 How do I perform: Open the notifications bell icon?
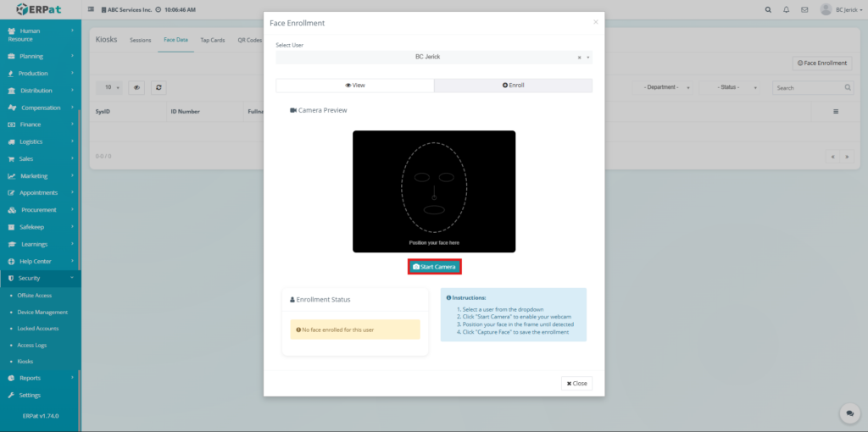pos(786,9)
